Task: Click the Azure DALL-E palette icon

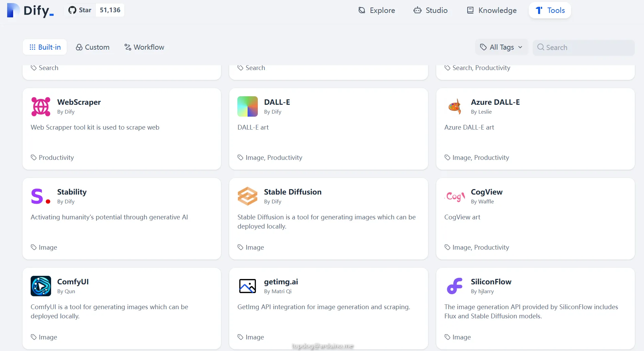Action: [454, 106]
